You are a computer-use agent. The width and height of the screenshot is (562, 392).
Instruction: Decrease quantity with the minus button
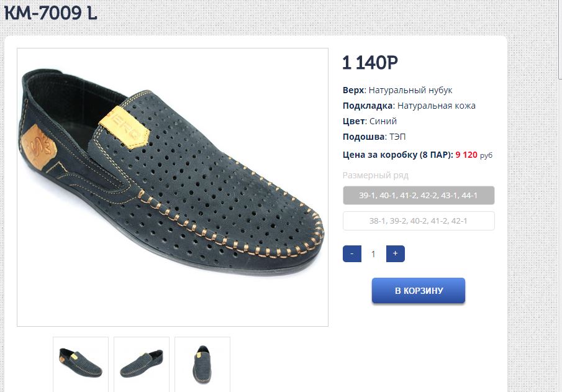[352, 253]
